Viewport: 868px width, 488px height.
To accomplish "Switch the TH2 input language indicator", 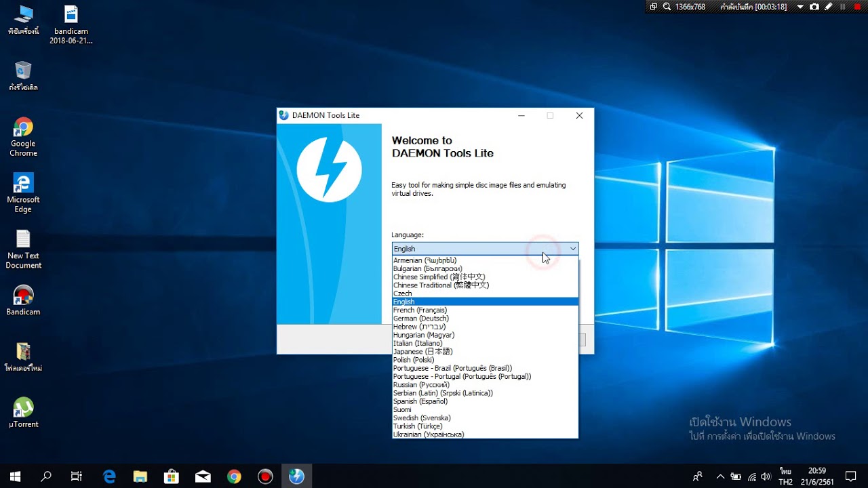I will coord(786,476).
